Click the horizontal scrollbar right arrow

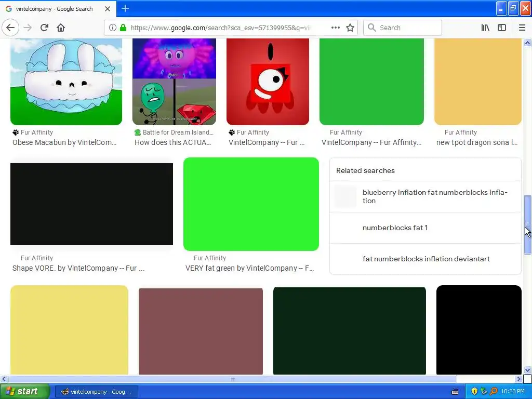519,379
